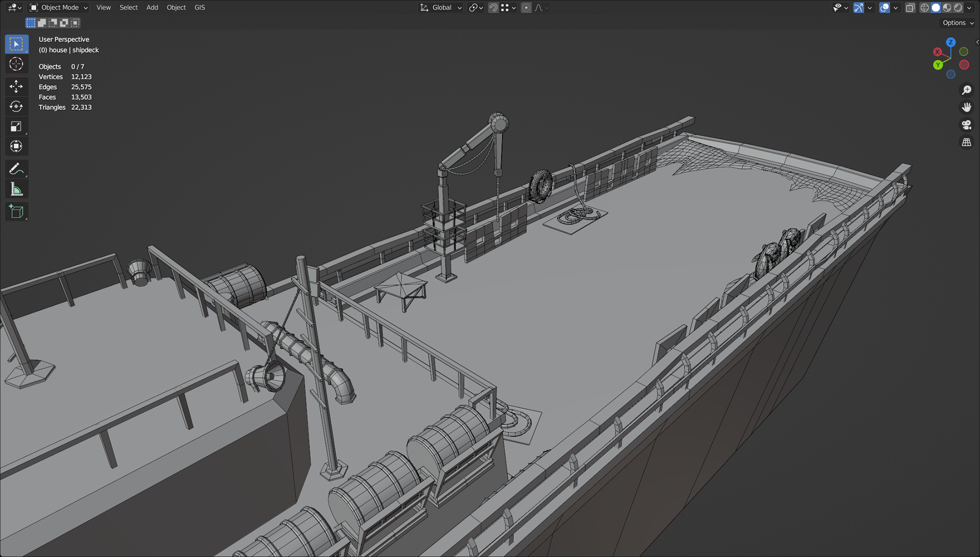Screen dimensions: 980x557
Task: Click the camera view icon
Action: [966, 125]
